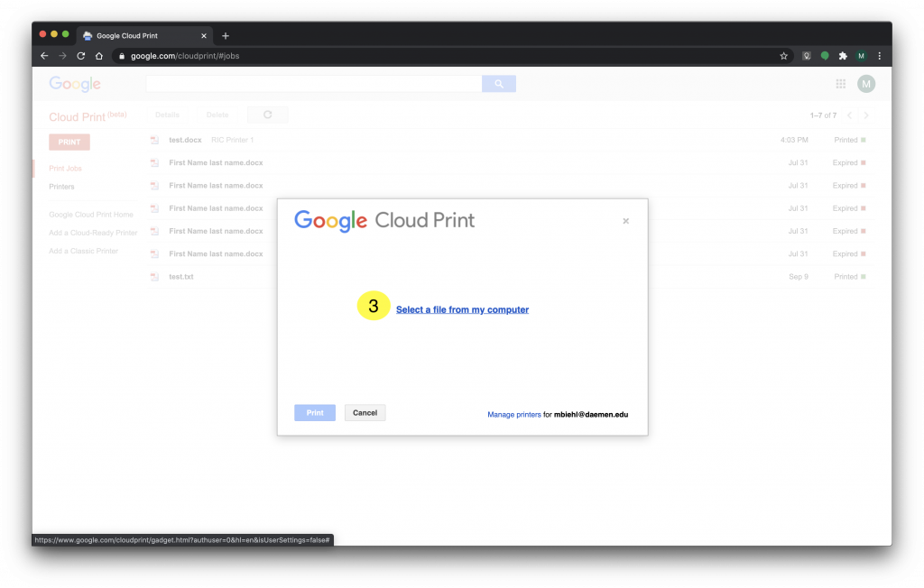Open the Chrome three-dot menu
The image size is (924, 588).
tap(879, 56)
